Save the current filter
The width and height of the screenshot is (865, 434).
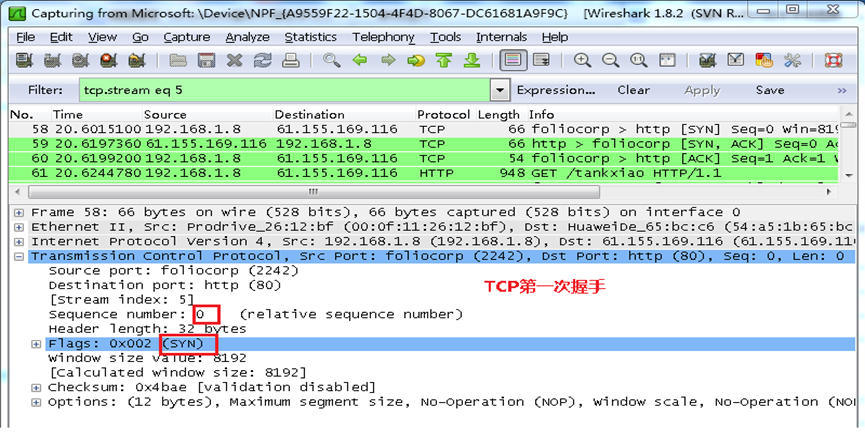(x=770, y=90)
